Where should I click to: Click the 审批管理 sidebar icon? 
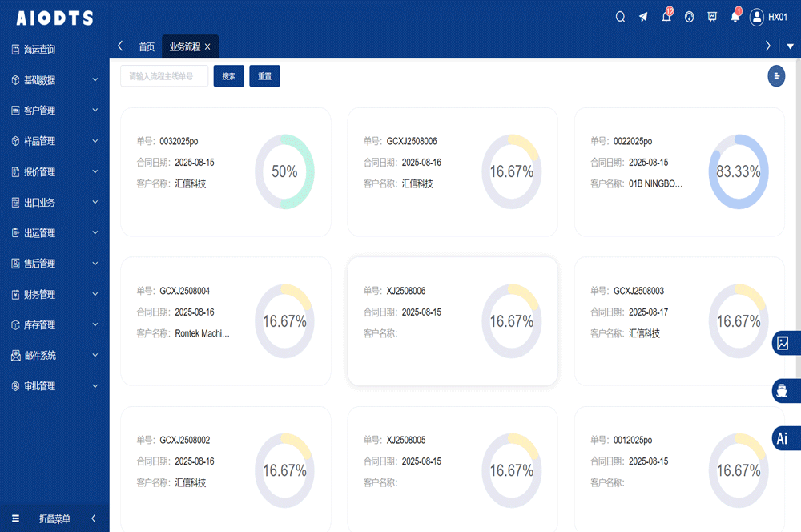(15, 386)
